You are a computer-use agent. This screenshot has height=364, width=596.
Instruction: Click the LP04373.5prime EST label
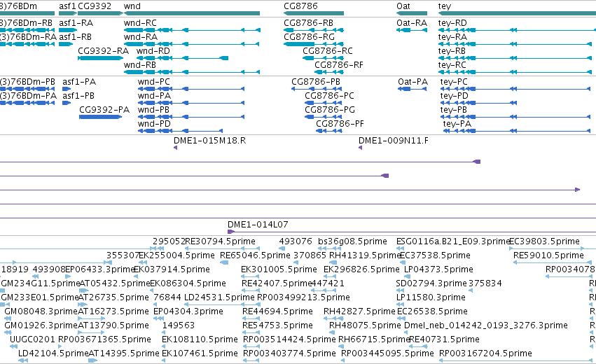[438, 269]
